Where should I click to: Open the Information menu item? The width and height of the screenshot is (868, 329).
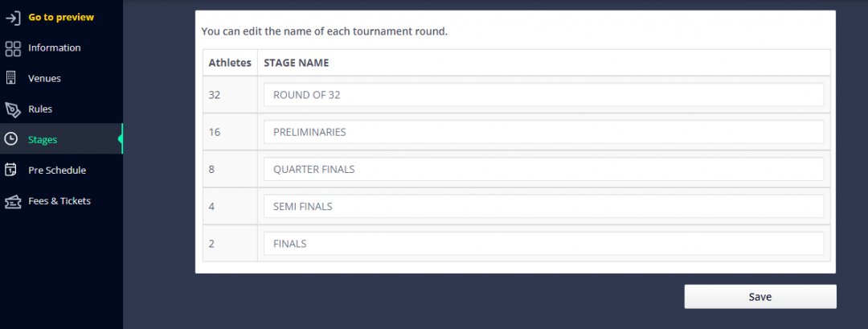pyautogui.click(x=61, y=48)
